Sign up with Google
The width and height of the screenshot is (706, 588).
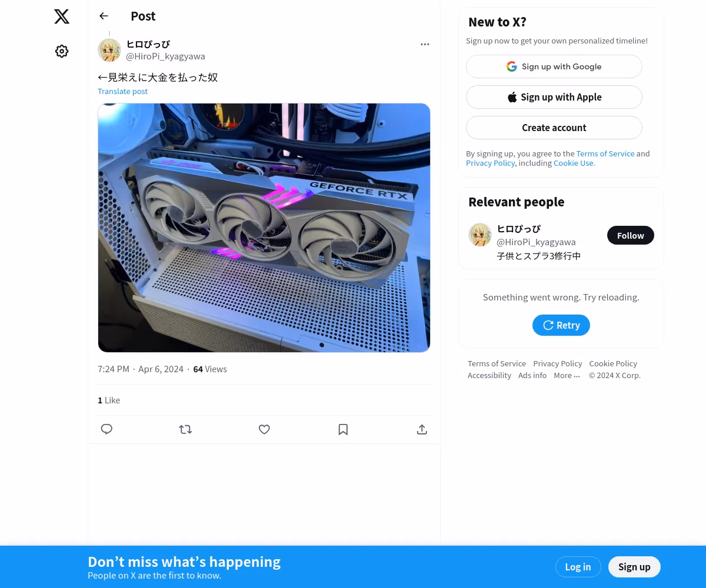click(x=554, y=66)
